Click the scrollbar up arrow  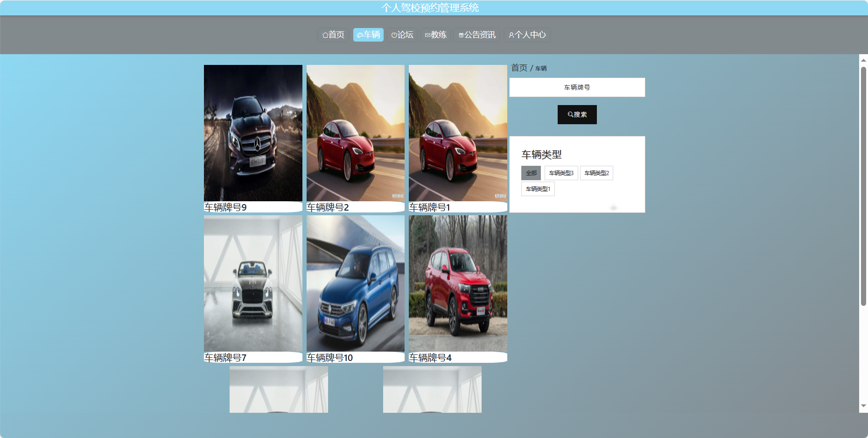[x=863, y=60]
